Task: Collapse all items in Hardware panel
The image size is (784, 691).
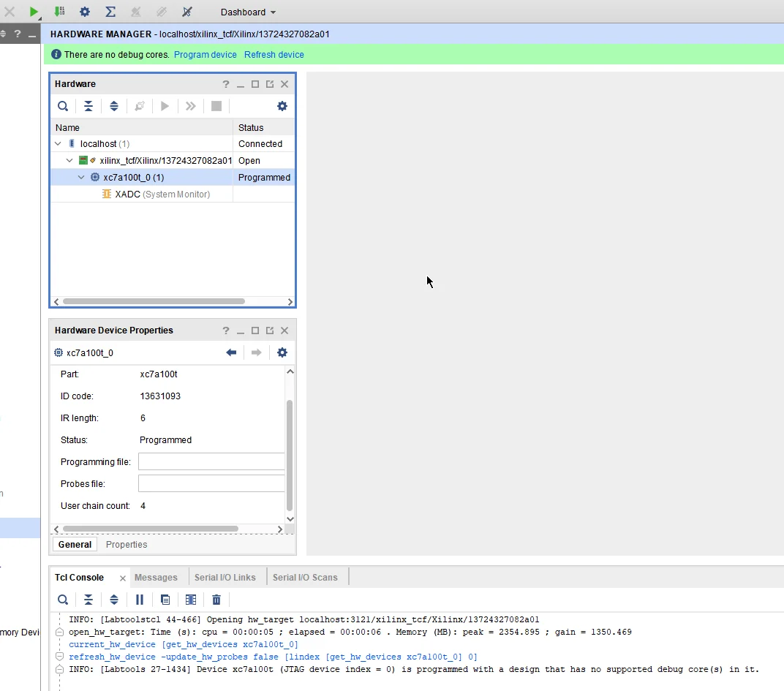Action: [88, 106]
